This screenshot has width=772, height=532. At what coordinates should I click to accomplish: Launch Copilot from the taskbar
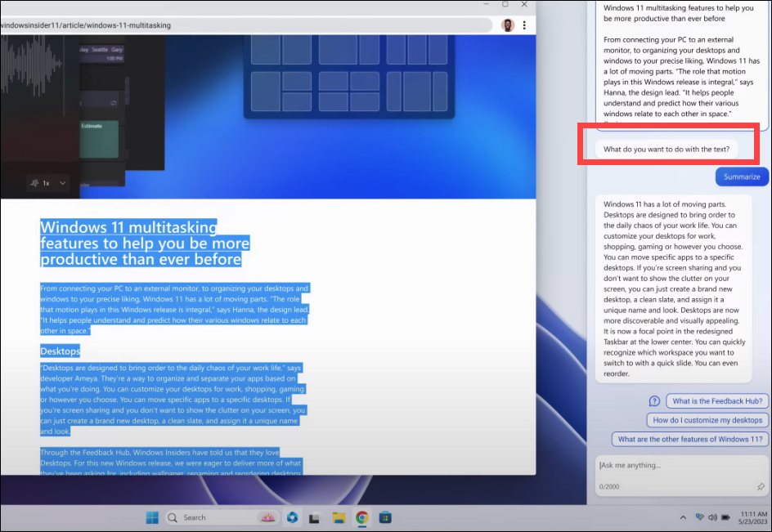tap(293, 518)
